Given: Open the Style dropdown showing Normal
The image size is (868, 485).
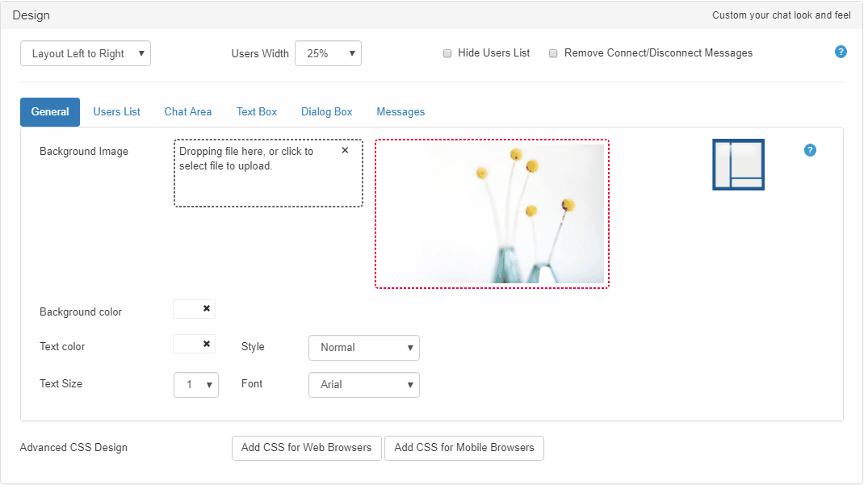Looking at the screenshot, I should tap(364, 348).
